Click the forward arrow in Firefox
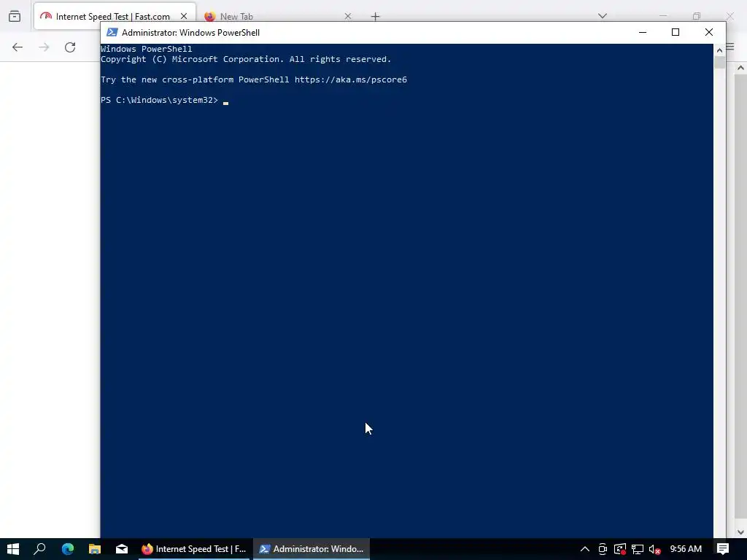The height and width of the screenshot is (560, 747). (x=44, y=47)
